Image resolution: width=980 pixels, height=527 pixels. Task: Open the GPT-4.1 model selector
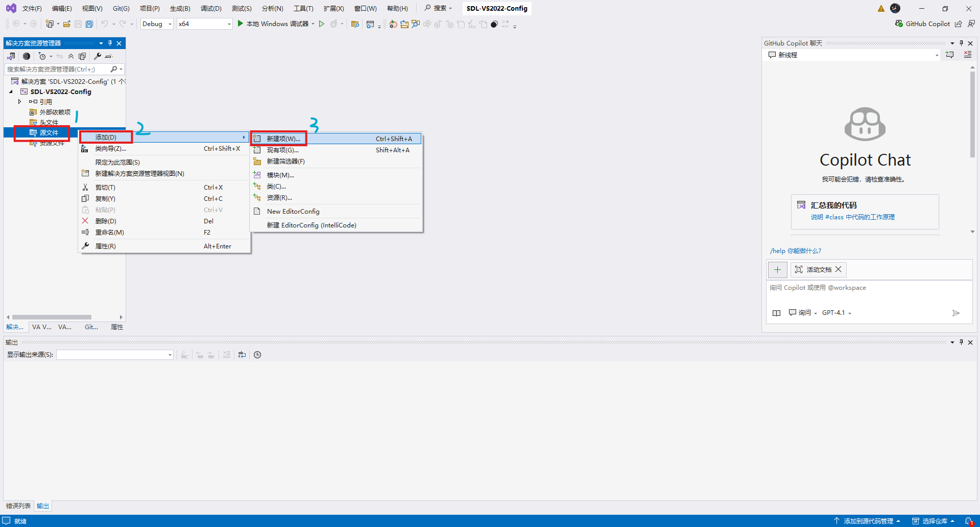(x=835, y=312)
